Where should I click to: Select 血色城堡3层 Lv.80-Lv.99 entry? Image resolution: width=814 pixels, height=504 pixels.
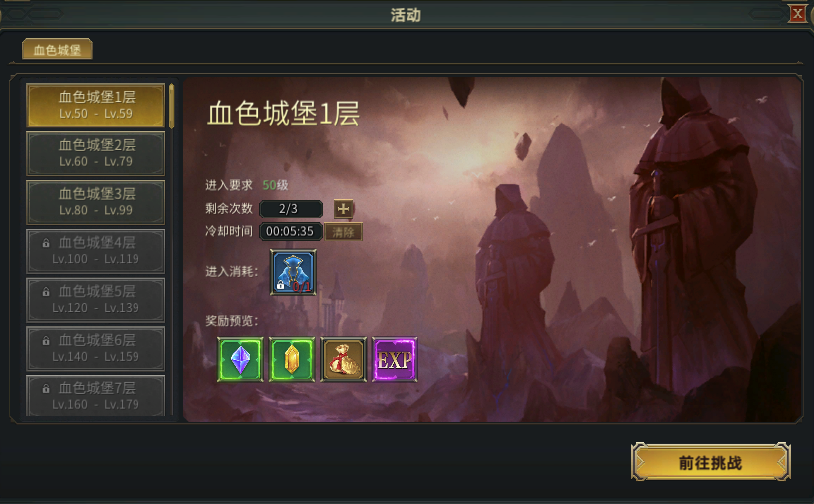pyautogui.click(x=96, y=202)
